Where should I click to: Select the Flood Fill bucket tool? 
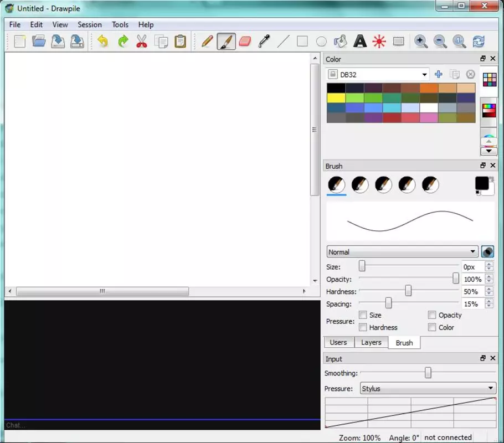point(341,42)
